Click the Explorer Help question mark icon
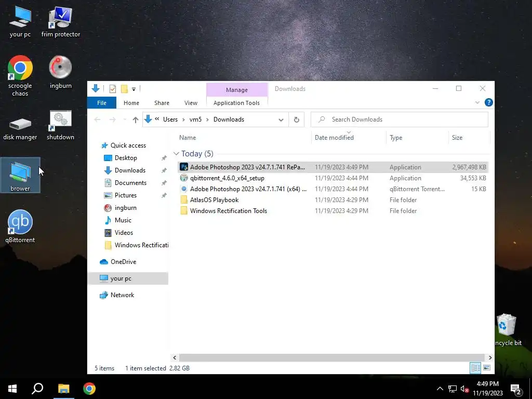The image size is (532, 399). coord(488,102)
